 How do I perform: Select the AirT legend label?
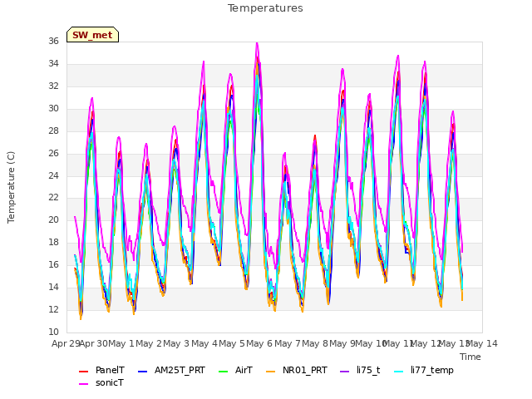(x=244, y=370)
